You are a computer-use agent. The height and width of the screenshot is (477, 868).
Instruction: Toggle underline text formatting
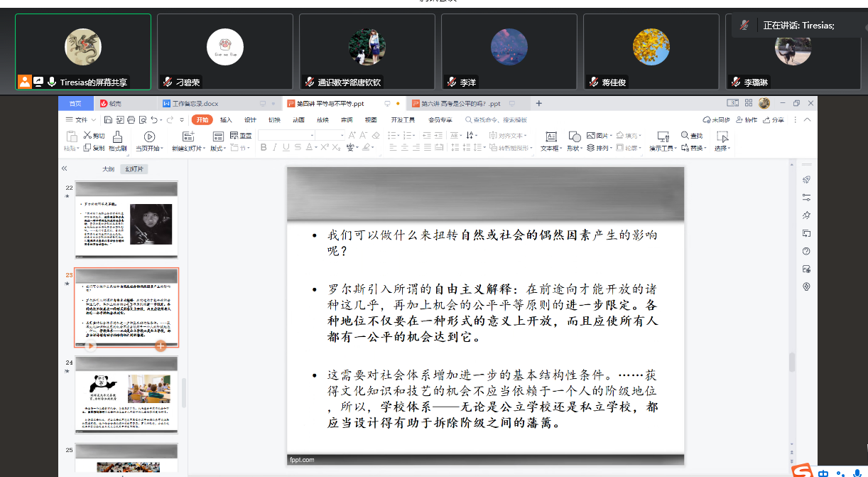(x=286, y=148)
